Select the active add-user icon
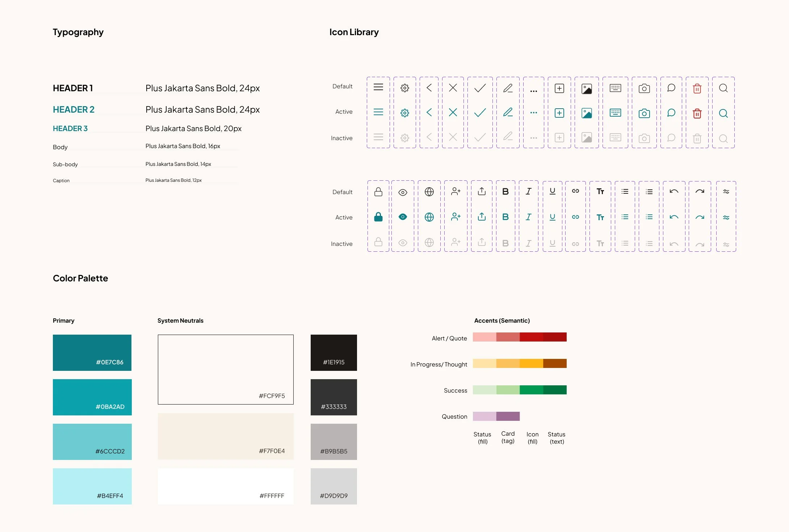789x532 pixels. pos(456,217)
